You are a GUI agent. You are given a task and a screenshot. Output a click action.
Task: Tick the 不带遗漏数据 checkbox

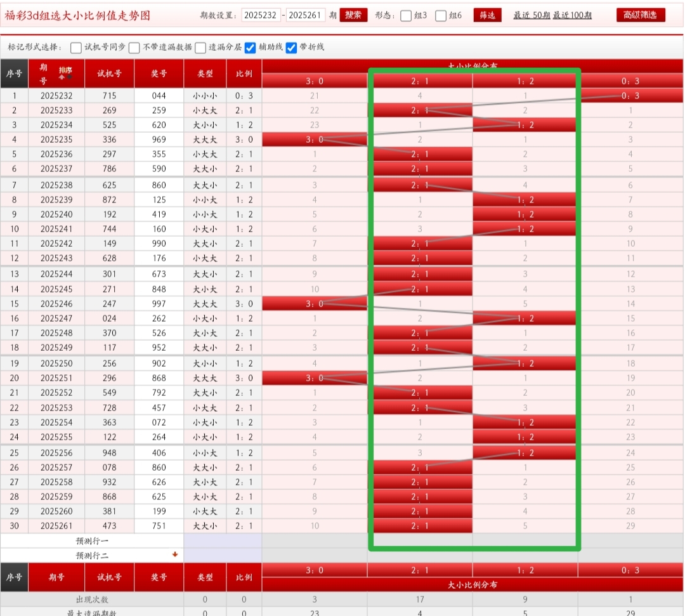click(134, 48)
